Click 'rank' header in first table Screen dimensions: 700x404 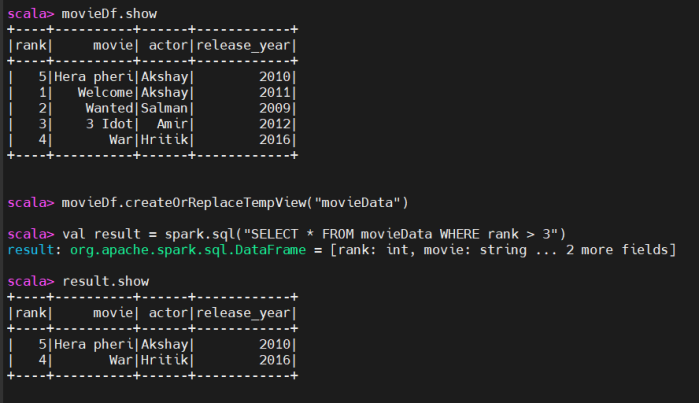pos(30,46)
